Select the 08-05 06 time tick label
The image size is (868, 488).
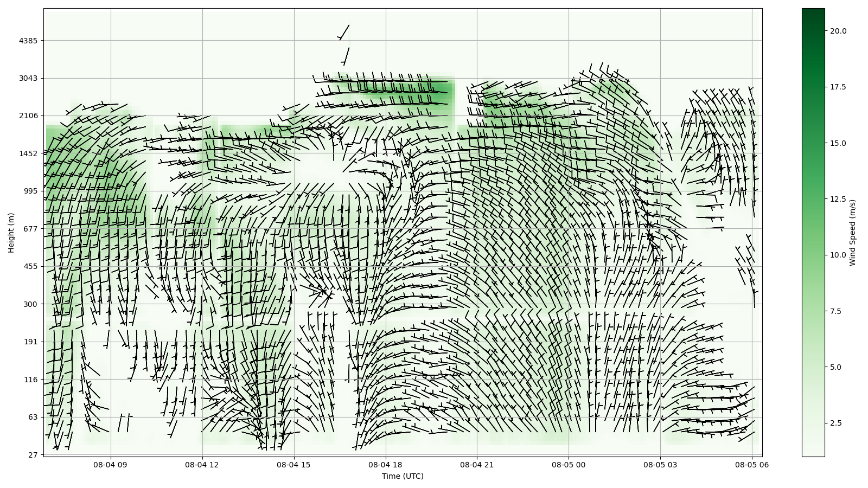752,464
